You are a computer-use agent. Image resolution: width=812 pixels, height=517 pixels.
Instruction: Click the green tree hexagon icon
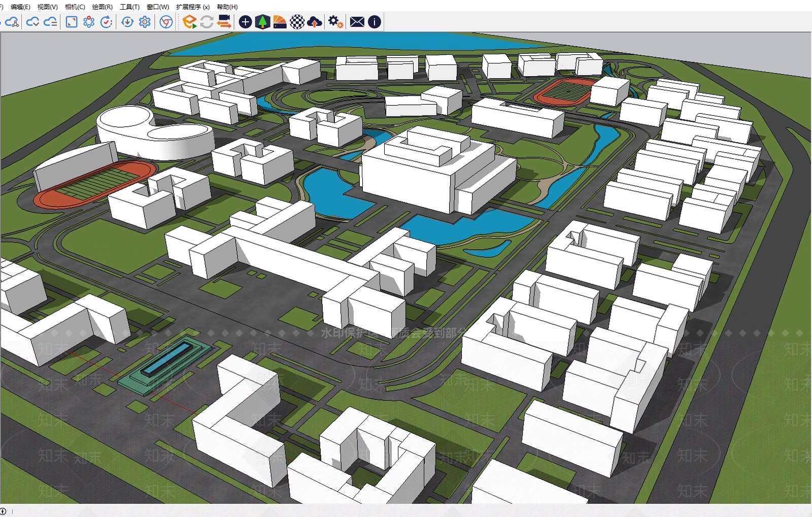262,22
